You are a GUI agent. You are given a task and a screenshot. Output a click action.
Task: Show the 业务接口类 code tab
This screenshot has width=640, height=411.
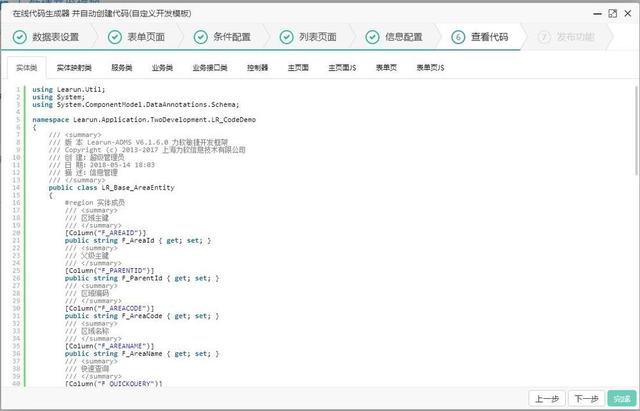tap(210, 68)
